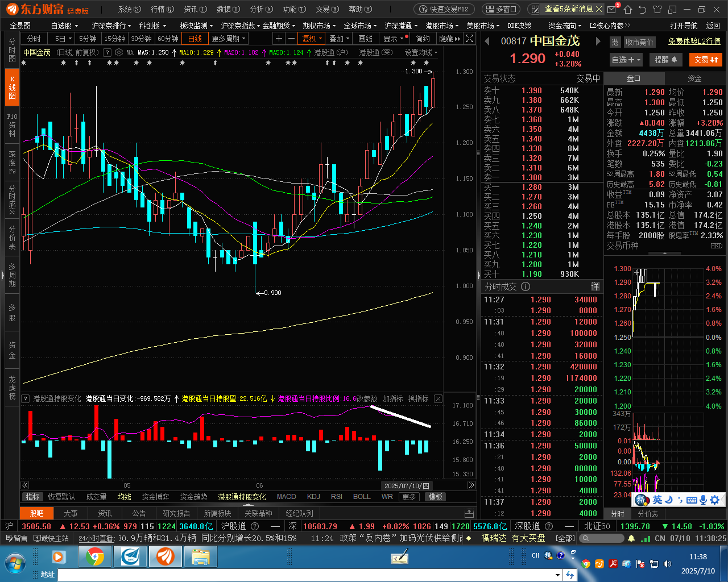728x582 pixels.
Task: Switch chart to 5分钟 period
Action: [88, 39]
